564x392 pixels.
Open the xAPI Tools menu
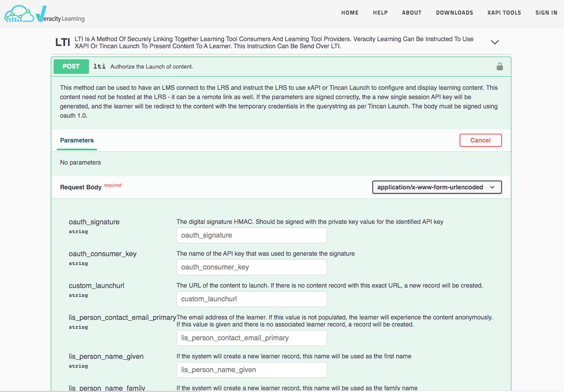coord(504,13)
